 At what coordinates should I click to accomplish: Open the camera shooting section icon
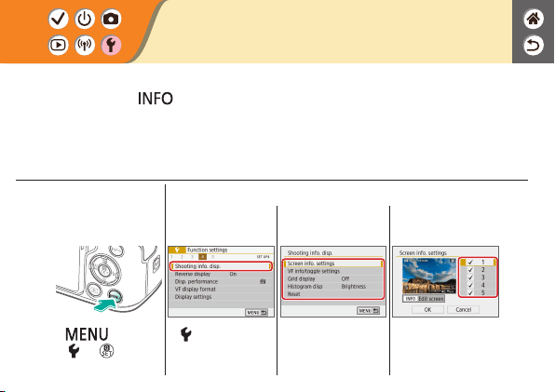111,19
